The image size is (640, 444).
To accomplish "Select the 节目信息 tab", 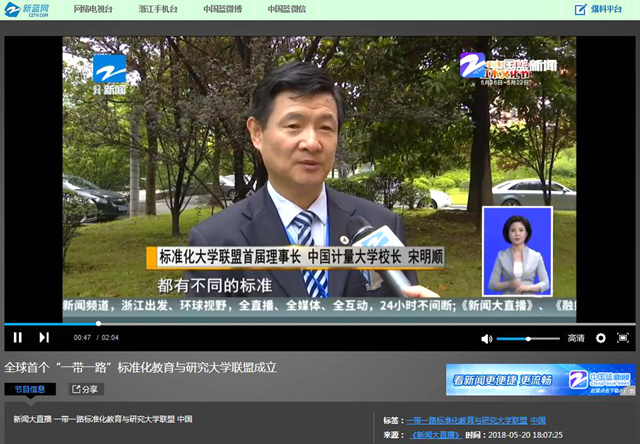I will [x=30, y=389].
